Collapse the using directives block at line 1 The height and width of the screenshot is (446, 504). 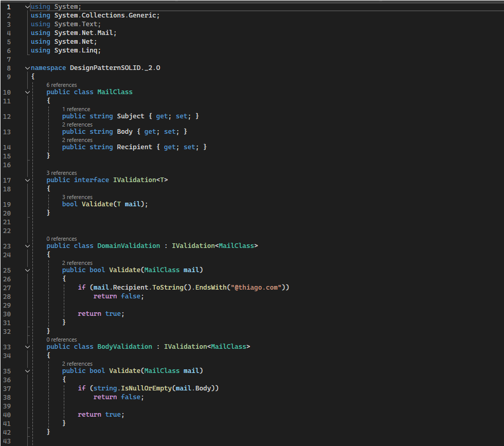tap(27, 7)
